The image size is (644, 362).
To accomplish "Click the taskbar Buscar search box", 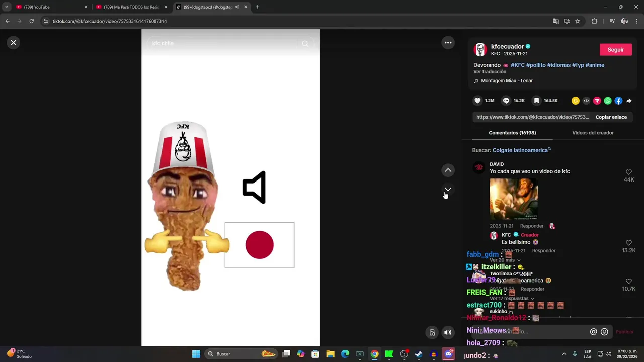I will (x=242, y=354).
